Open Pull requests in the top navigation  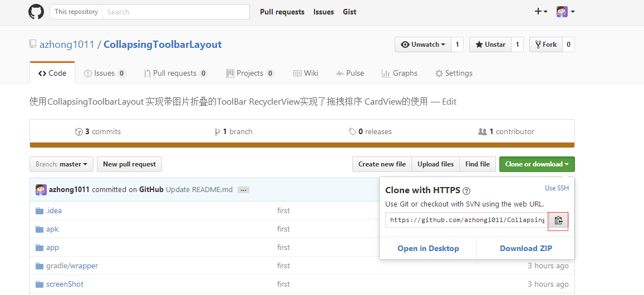(x=282, y=12)
